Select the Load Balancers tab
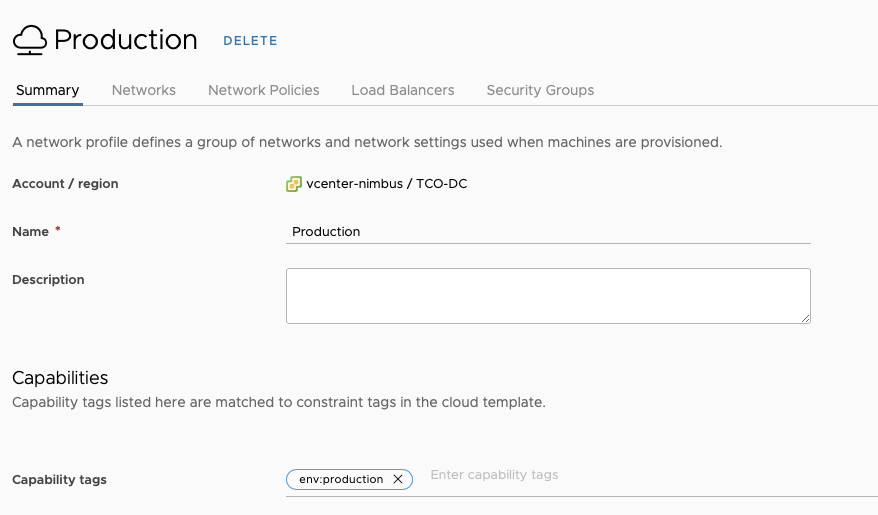The width and height of the screenshot is (878, 515). tap(403, 90)
